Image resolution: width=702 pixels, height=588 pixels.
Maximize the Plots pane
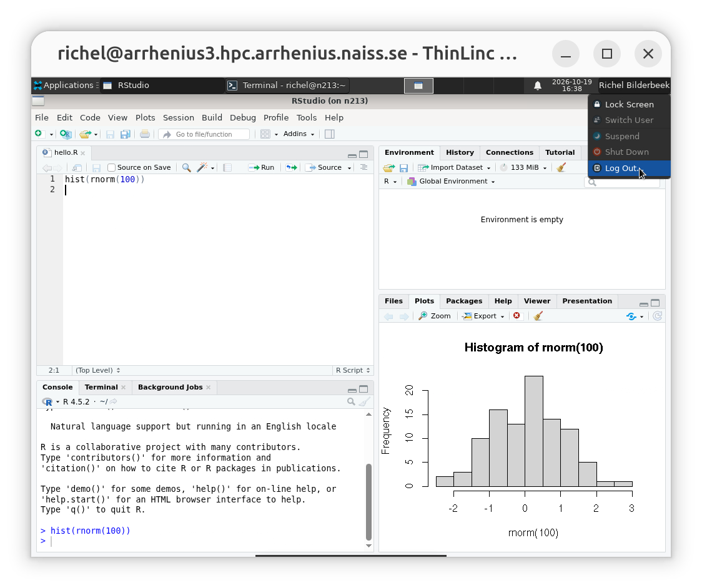click(x=655, y=303)
